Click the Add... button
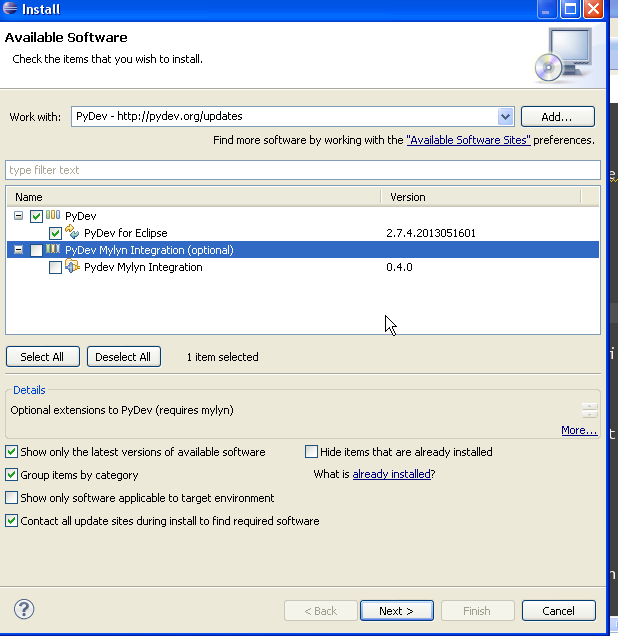The image size is (618, 636). click(x=558, y=117)
